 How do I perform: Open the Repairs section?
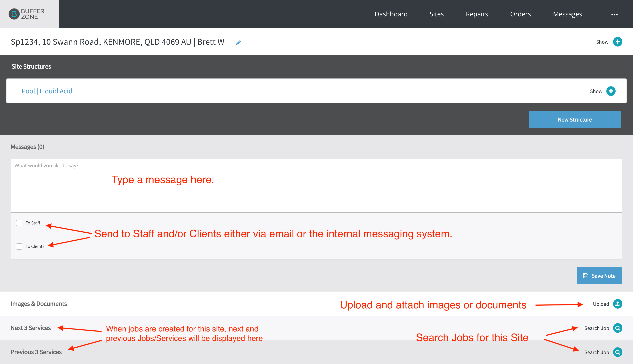coord(477,14)
